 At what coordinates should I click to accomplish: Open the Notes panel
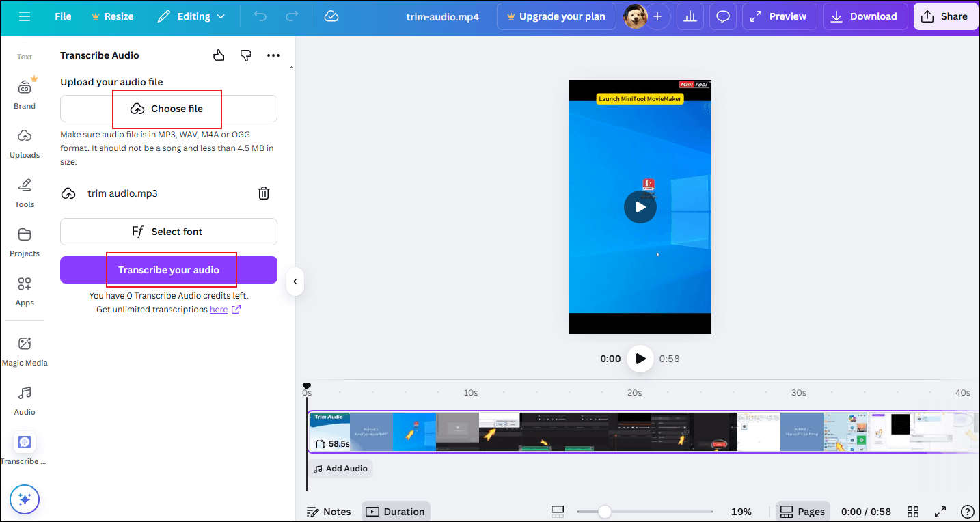pos(329,512)
